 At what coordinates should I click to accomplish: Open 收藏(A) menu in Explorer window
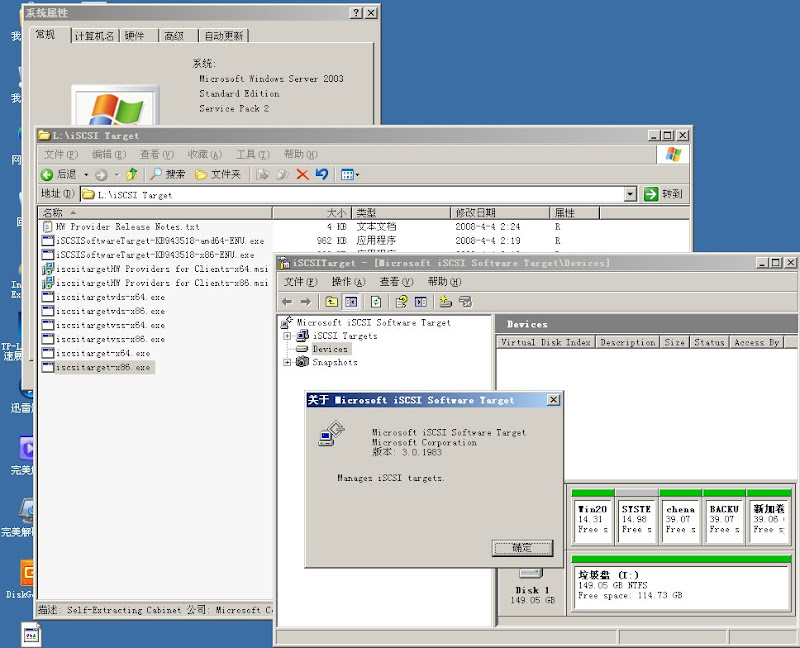pos(204,154)
